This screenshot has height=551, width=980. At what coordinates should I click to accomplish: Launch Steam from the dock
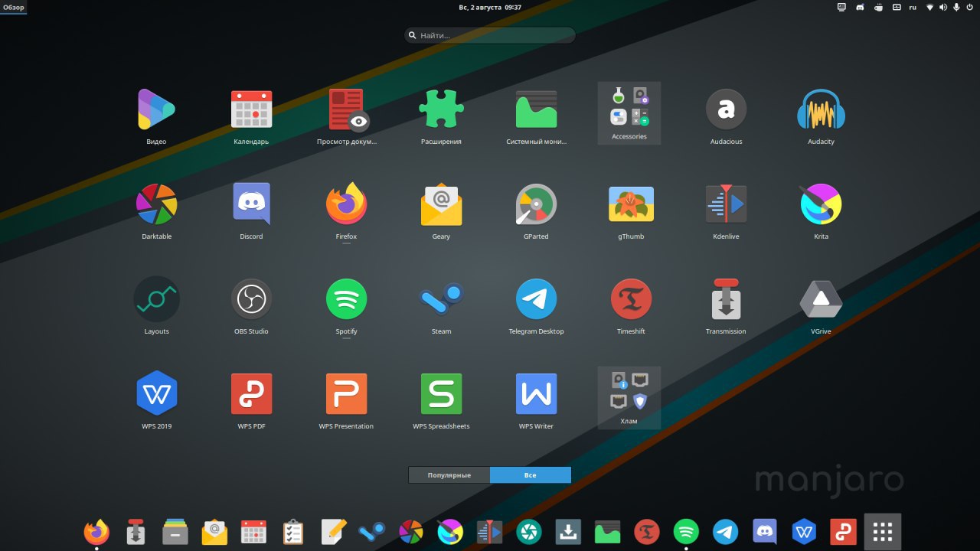pos(371,531)
